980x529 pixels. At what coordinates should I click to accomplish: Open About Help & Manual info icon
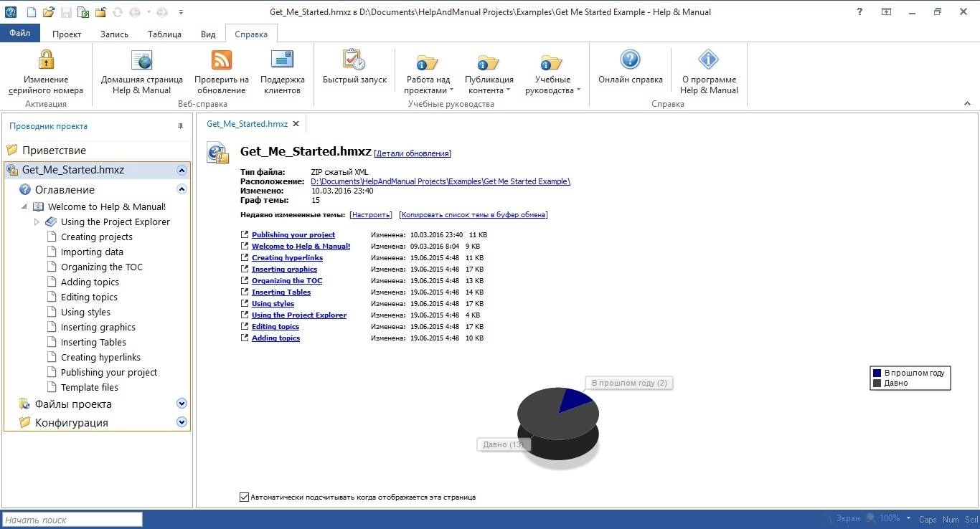click(x=709, y=59)
